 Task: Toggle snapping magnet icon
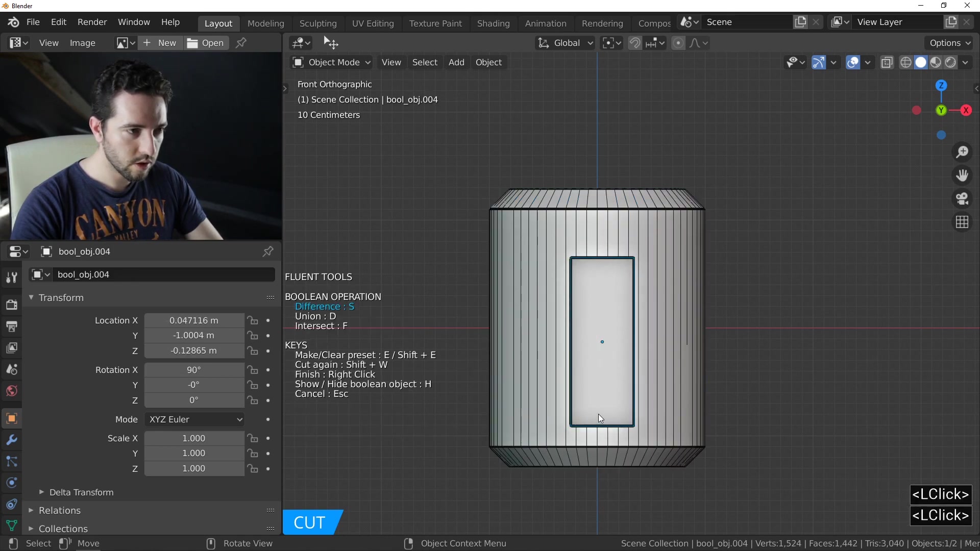tap(635, 43)
